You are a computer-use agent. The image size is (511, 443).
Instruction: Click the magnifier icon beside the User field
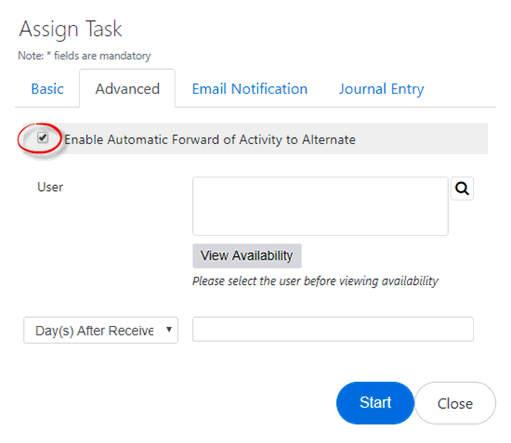(x=462, y=189)
